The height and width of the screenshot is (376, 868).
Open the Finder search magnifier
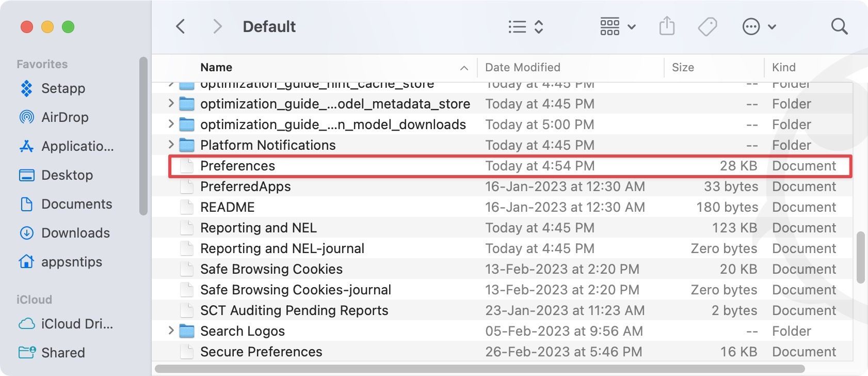(x=839, y=26)
